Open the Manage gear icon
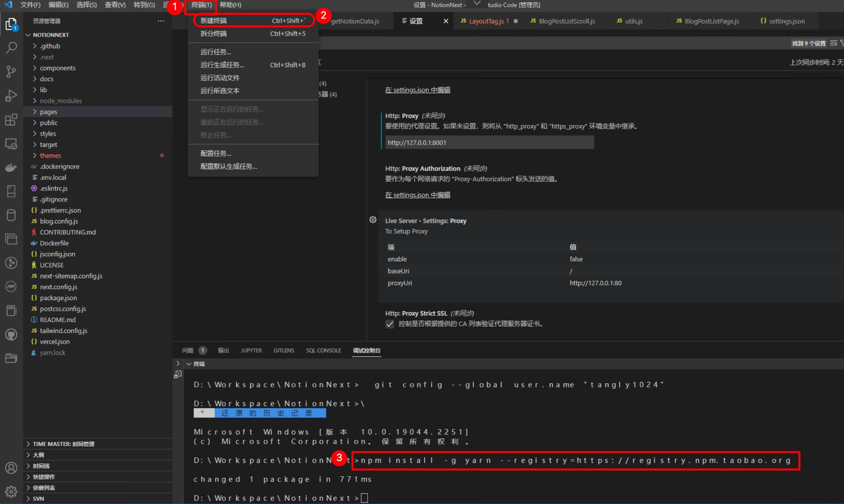Viewport: 844px width, 504px height. pyautogui.click(x=11, y=492)
